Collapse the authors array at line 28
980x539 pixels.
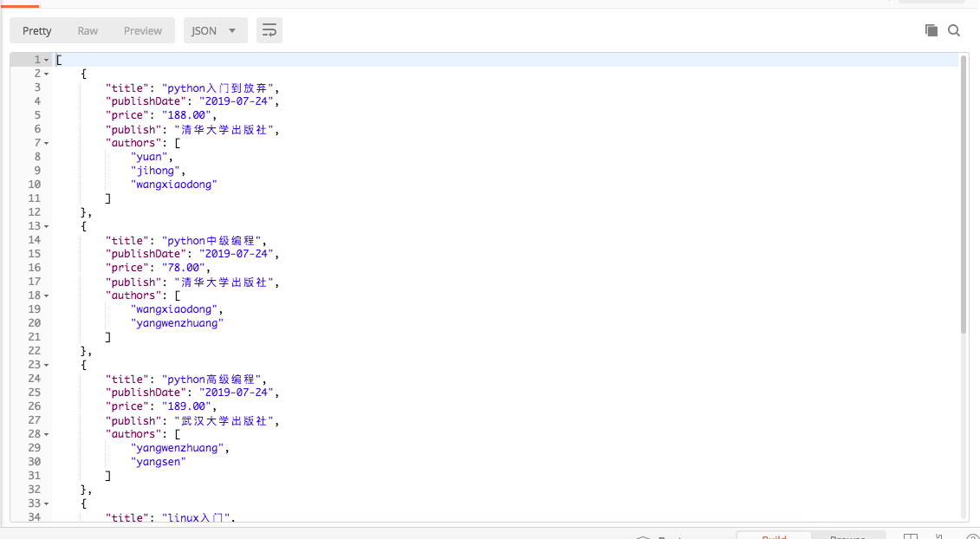[46, 434]
